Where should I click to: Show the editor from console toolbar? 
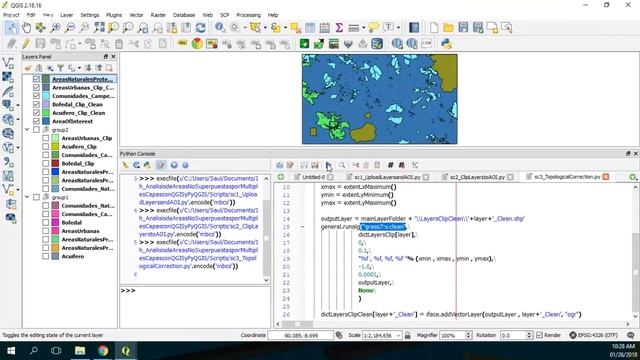tap(161, 165)
